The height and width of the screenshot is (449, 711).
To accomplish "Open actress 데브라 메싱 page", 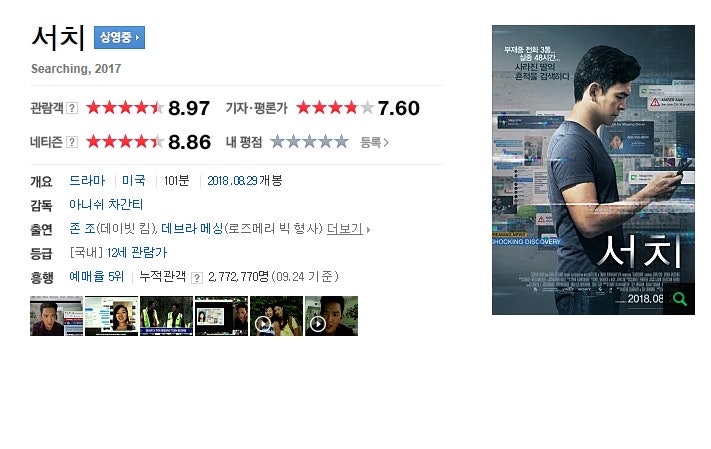I will (192, 229).
